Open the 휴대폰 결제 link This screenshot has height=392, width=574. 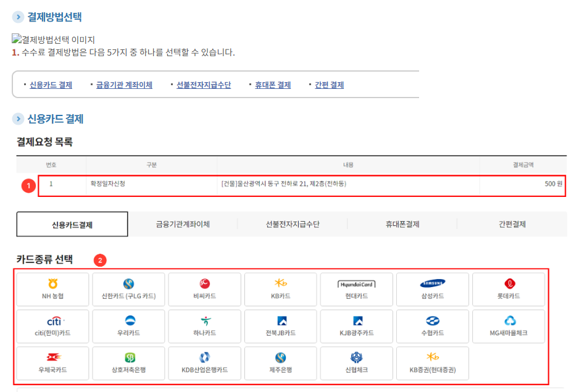point(273,85)
